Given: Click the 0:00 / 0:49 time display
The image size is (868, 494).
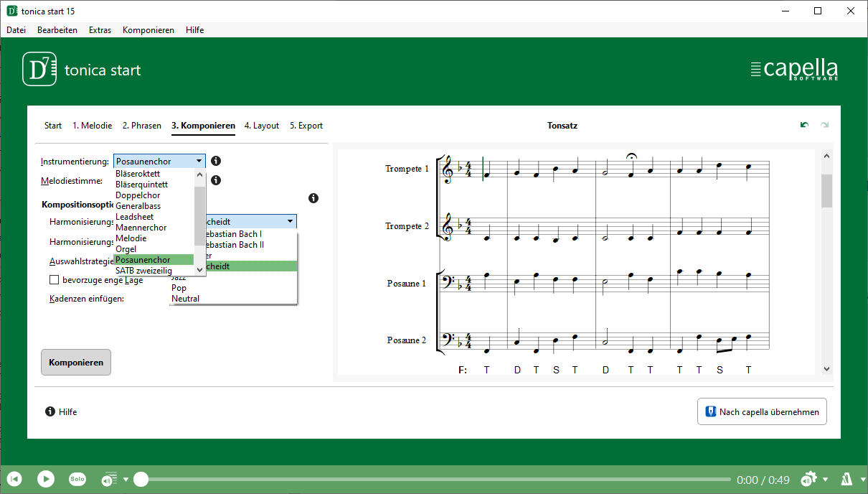Looking at the screenshot, I should pyautogui.click(x=763, y=480).
